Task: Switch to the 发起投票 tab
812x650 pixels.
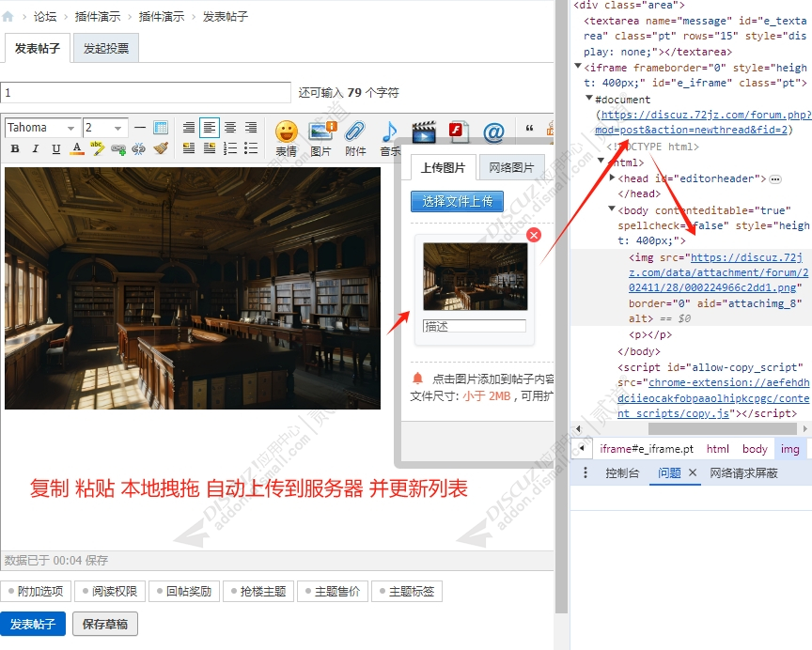Action: point(106,48)
